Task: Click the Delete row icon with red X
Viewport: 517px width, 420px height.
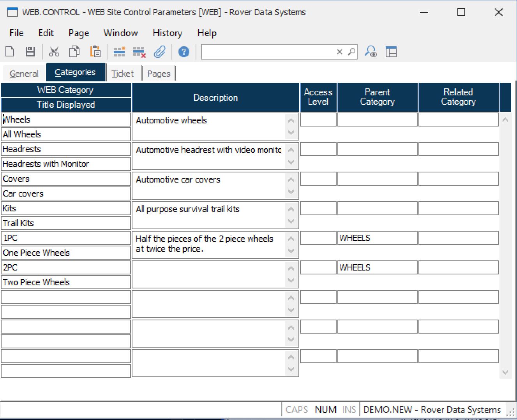Action: pyautogui.click(x=139, y=52)
